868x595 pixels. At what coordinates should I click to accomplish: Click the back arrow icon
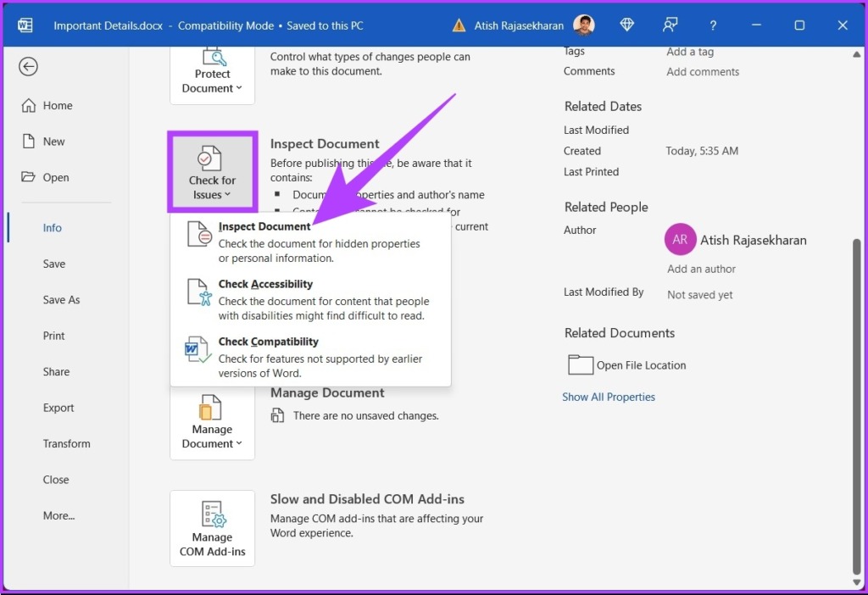tap(29, 67)
